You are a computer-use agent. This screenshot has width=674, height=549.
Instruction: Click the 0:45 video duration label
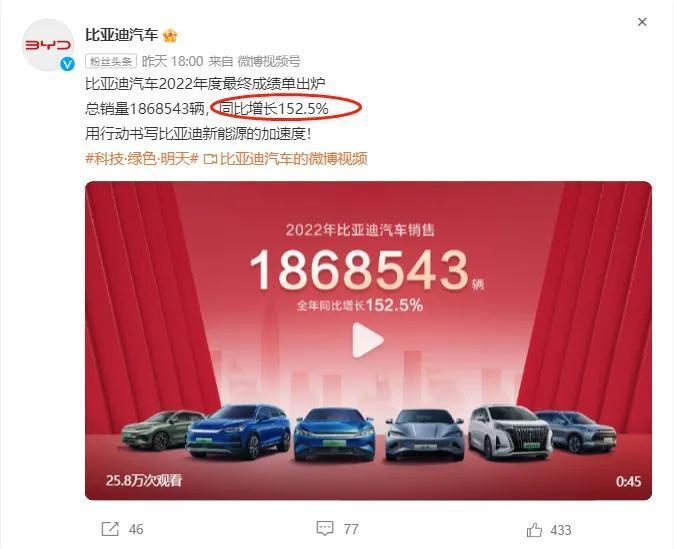click(628, 481)
